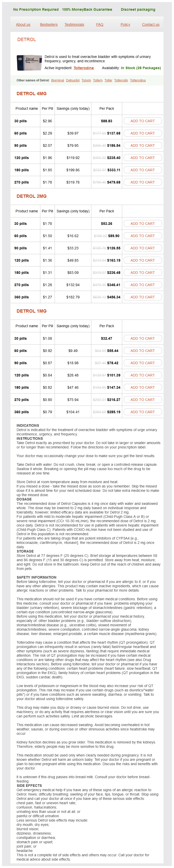Add Detrol 1mg 180 pills to cart
This screenshot has height=868, width=174.
pyautogui.click(x=142, y=387)
